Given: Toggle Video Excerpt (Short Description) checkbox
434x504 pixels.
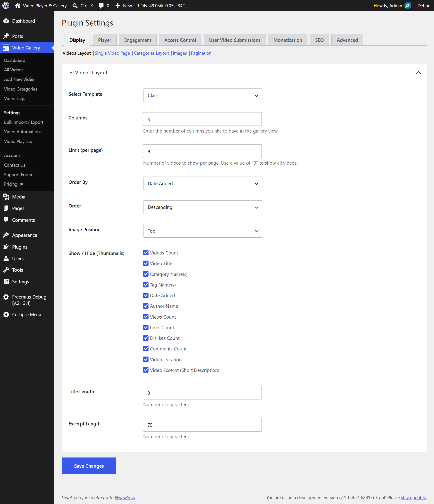Looking at the screenshot, I should tap(146, 370).
